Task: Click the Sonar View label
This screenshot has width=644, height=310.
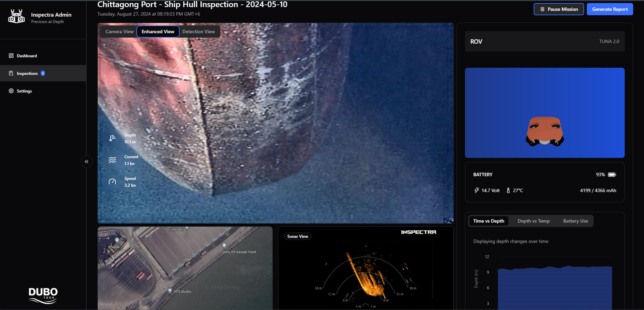Action: [297, 236]
